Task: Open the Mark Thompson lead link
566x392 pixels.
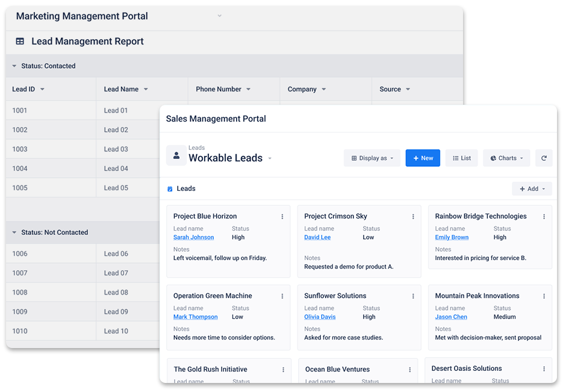Action: click(x=195, y=317)
